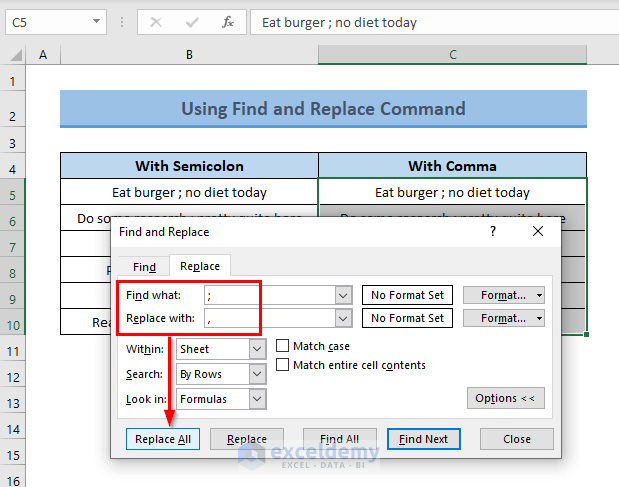Click the Find All button

[340, 439]
